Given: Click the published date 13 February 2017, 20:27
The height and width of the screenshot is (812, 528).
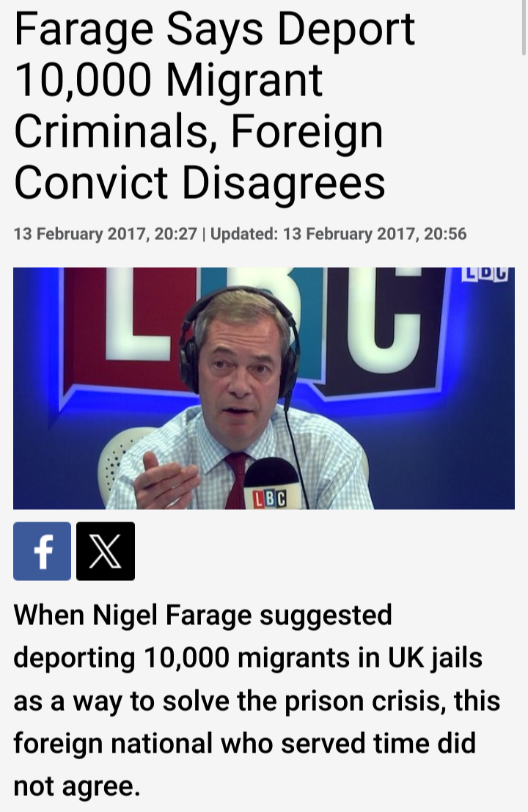Looking at the screenshot, I should tap(105, 234).
